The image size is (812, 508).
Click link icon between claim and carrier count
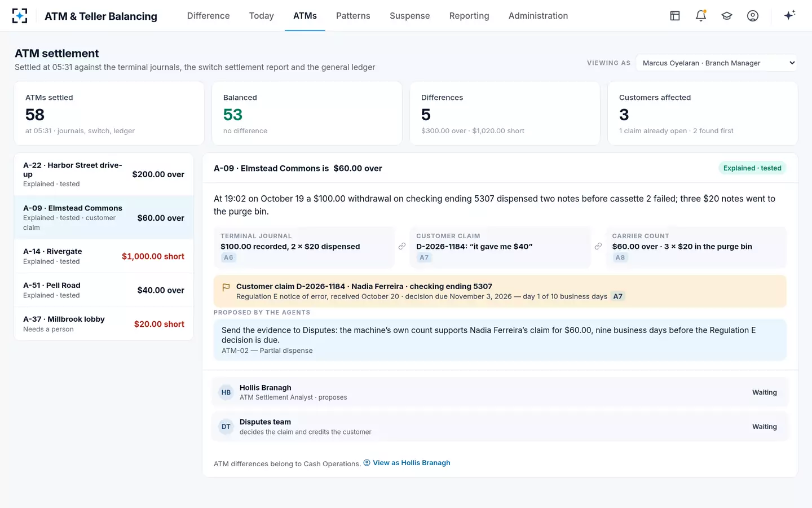point(598,246)
